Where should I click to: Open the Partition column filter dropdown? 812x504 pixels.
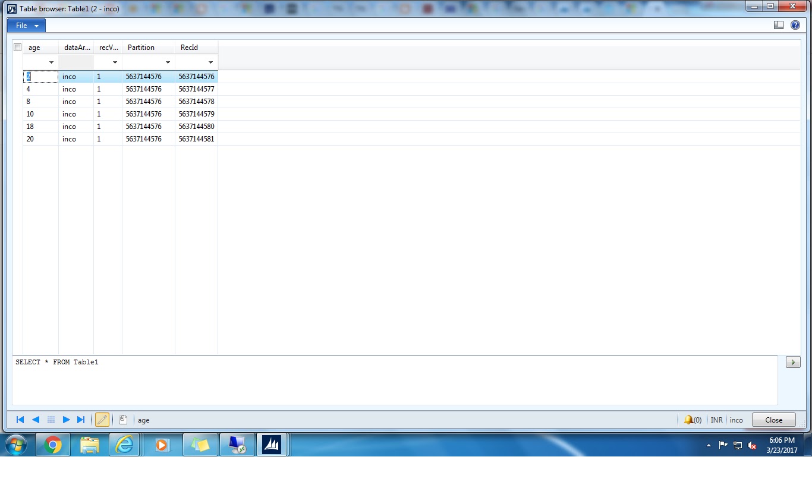(168, 62)
